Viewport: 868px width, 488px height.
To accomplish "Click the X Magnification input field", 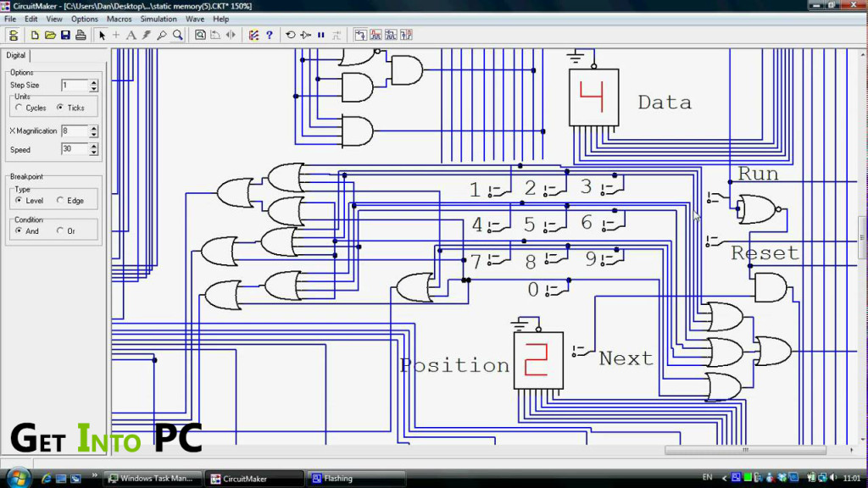I will coord(75,131).
